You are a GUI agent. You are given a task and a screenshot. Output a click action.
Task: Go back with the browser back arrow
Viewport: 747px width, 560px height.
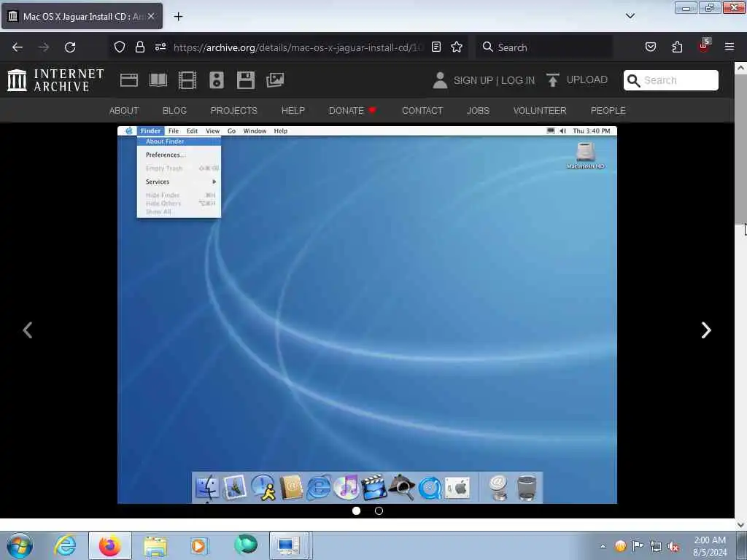point(18,47)
